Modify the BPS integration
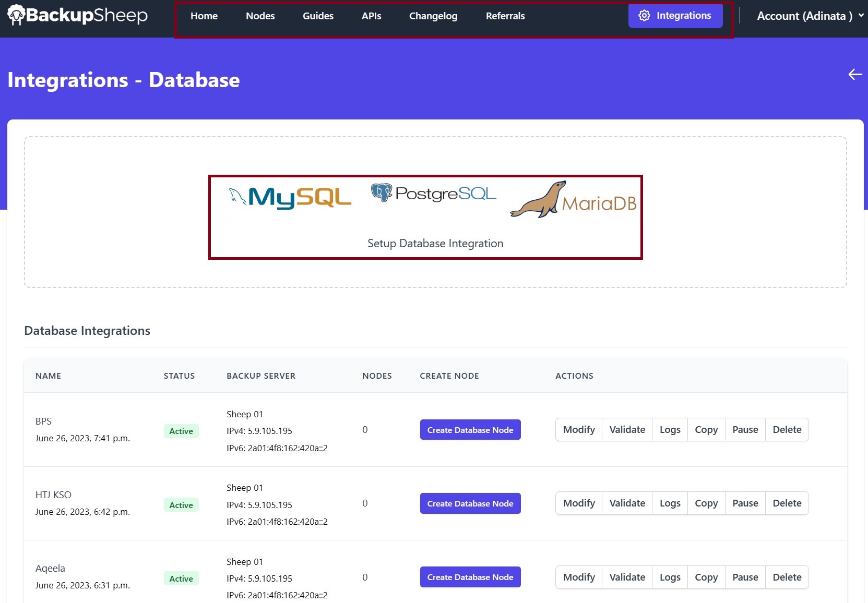 [578, 429]
